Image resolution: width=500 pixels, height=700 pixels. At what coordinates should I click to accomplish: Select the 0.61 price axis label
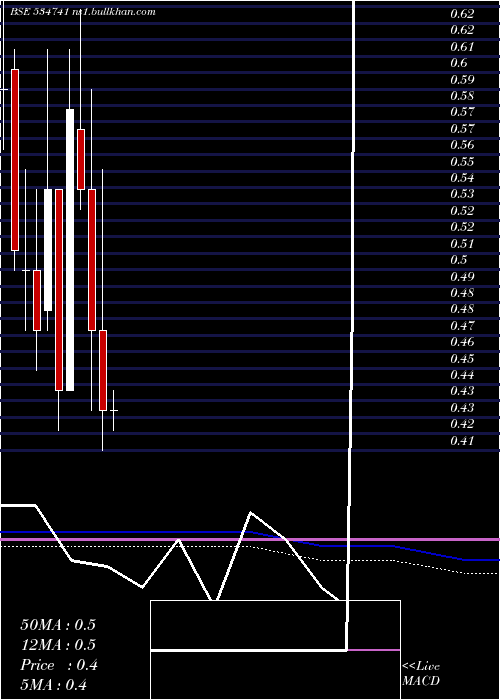(462, 47)
